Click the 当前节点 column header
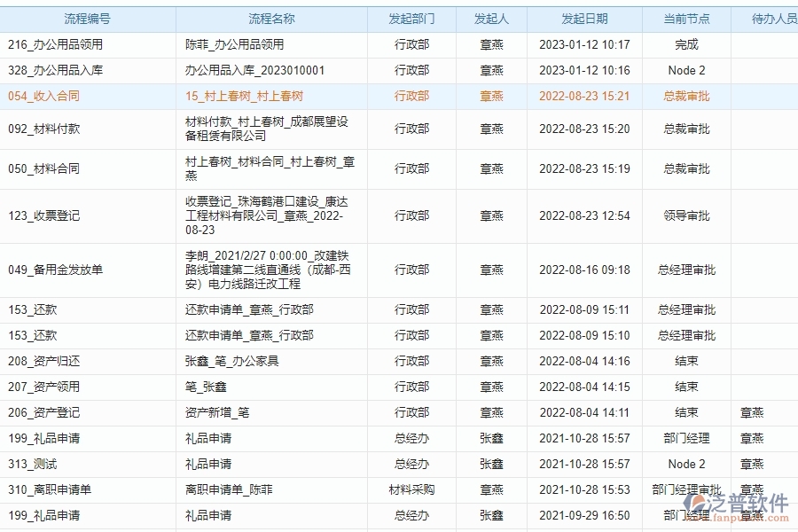Screen dimensions: 798x532 pyautogui.click(x=685, y=18)
